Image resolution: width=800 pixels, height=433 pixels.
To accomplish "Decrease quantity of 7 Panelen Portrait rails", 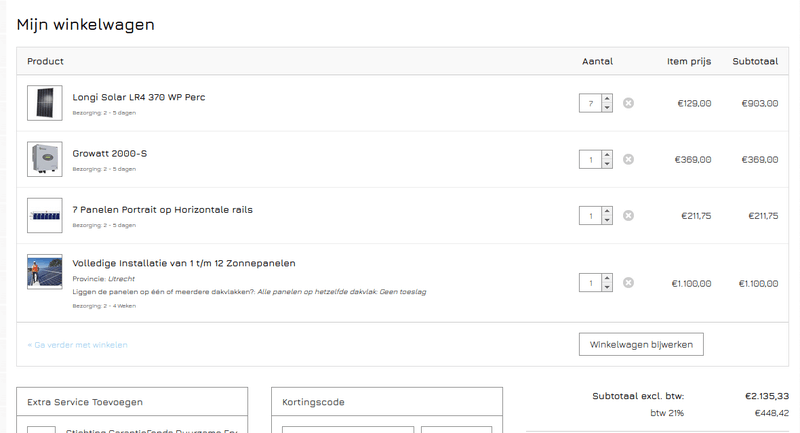I will [x=607, y=220].
